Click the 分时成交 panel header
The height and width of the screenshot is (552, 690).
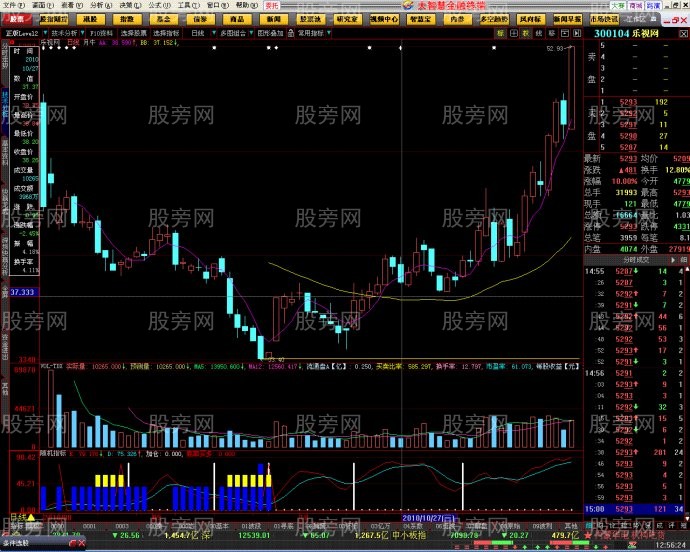[x=636, y=260]
